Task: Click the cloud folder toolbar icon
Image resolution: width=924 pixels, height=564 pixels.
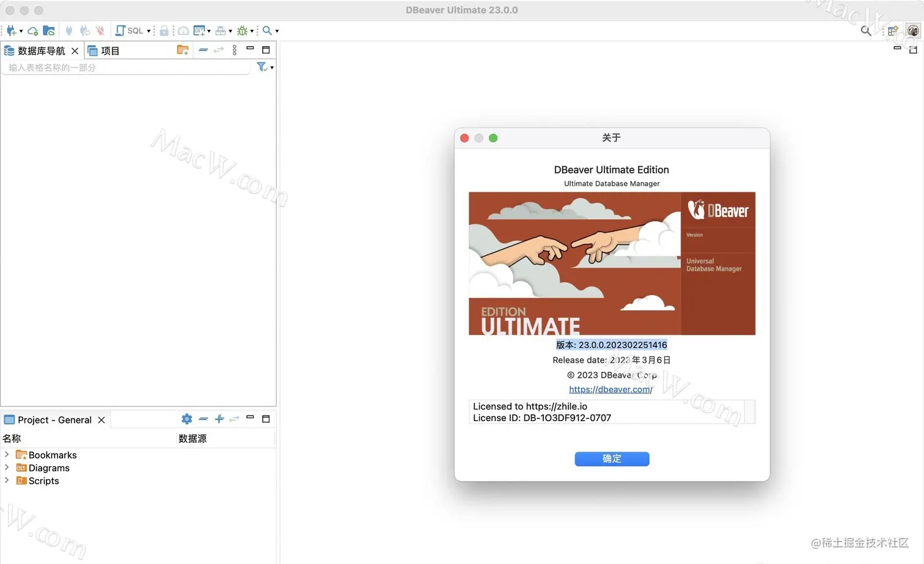Action: tap(49, 31)
